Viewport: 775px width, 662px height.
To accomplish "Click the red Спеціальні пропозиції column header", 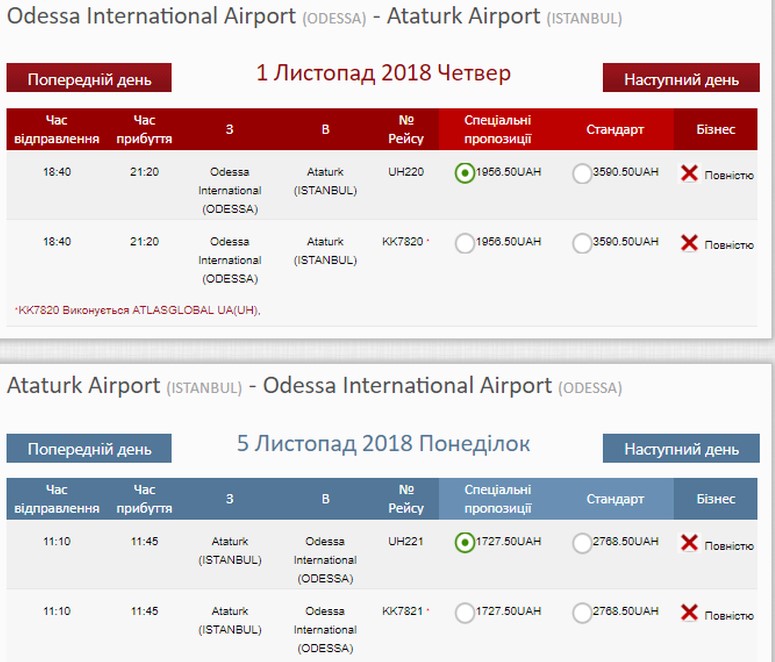I will point(498,130).
